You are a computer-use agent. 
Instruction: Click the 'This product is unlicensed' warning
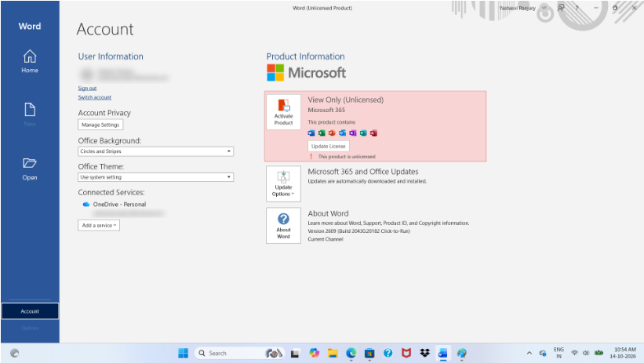click(347, 157)
